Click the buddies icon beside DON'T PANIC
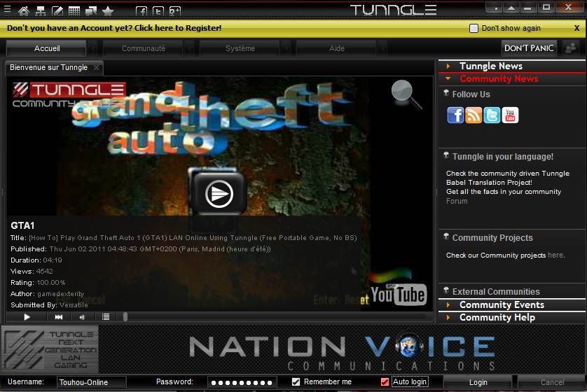 (571, 48)
